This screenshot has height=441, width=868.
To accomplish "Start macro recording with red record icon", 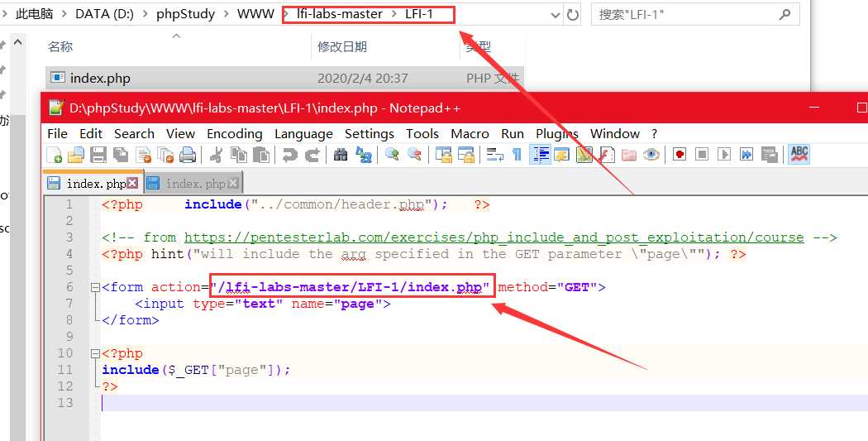I will pos(680,155).
